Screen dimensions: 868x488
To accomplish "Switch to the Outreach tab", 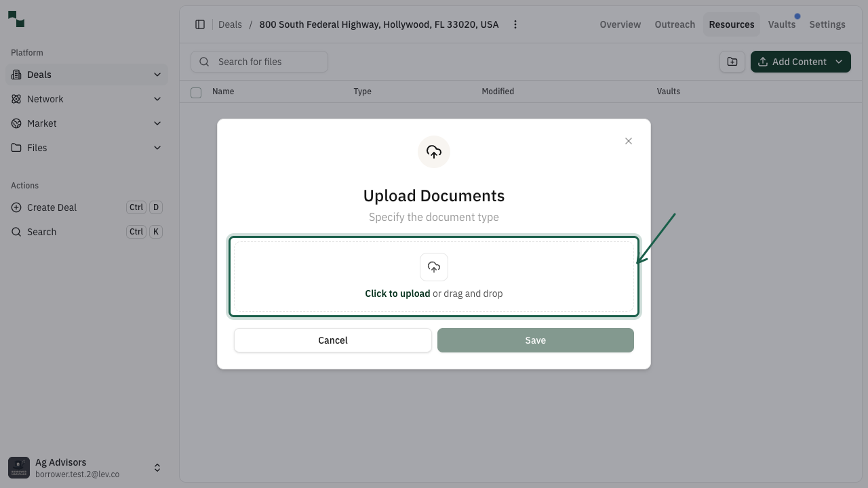I will [674, 24].
